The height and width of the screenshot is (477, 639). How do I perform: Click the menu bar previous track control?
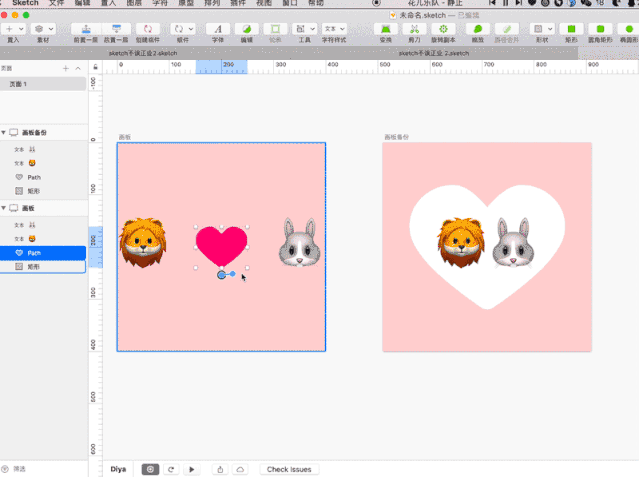point(492,3)
